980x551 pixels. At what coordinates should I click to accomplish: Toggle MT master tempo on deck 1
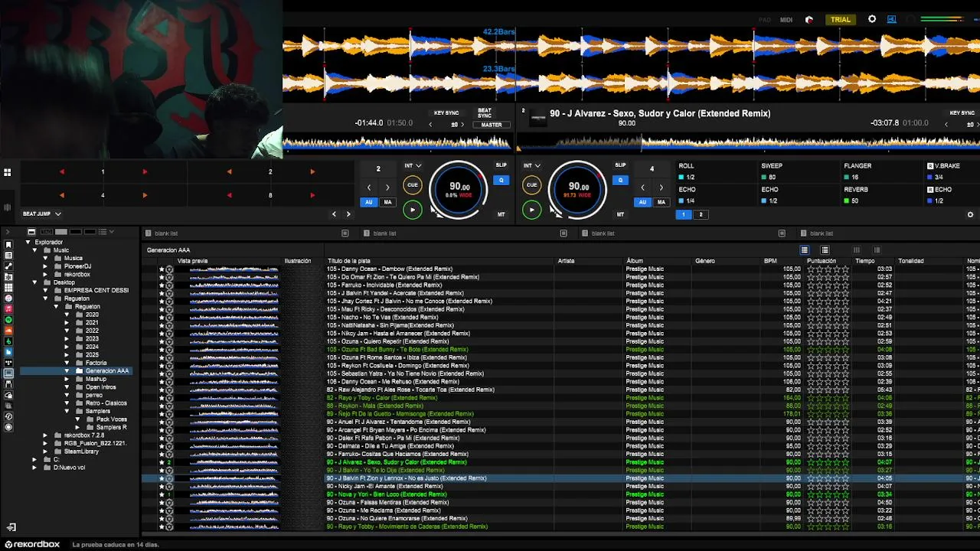tap(501, 214)
